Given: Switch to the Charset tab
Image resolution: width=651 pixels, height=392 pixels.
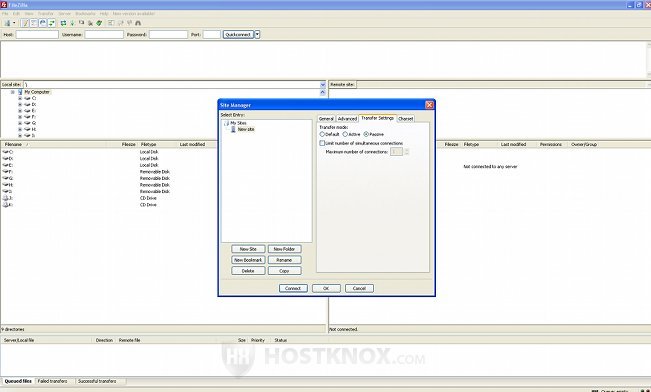Looking at the screenshot, I should (406, 119).
